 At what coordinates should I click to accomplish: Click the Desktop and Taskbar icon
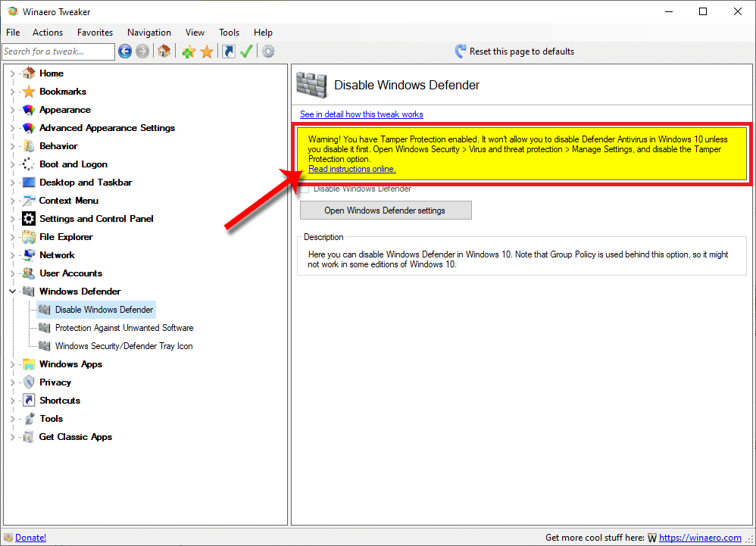[x=29, y=183]
